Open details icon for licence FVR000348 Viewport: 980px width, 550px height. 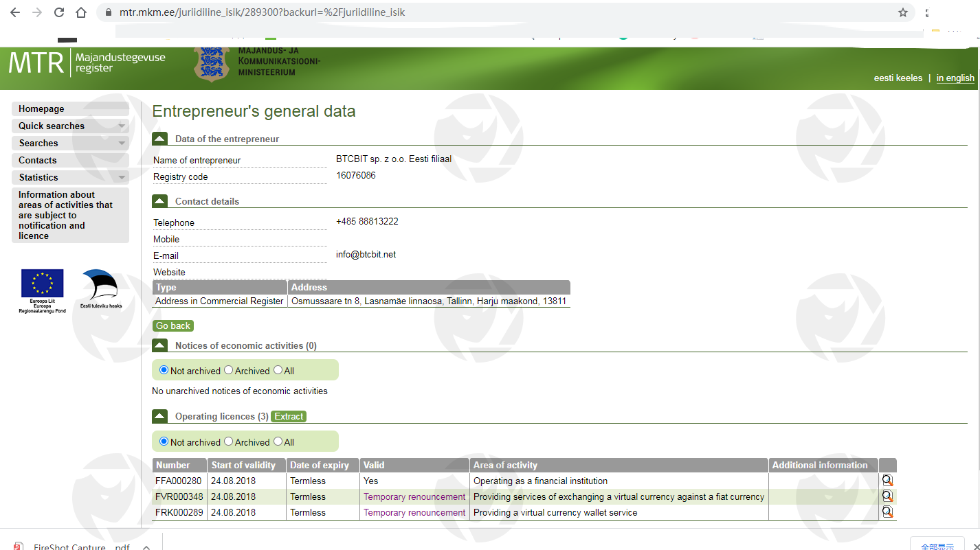pos(887,496)
